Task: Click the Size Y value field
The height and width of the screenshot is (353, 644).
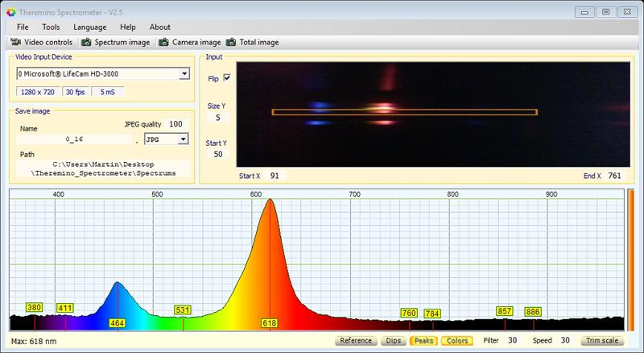Action: (x=217, y=118)
